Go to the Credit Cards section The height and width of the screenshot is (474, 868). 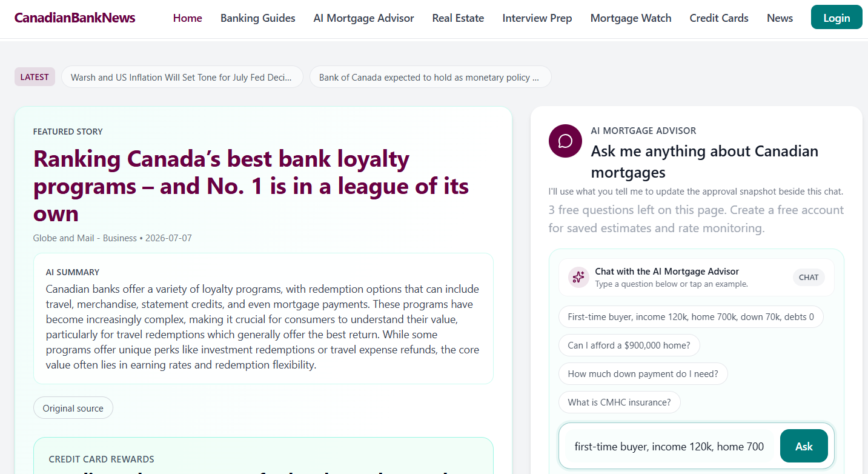pos(719,18)
